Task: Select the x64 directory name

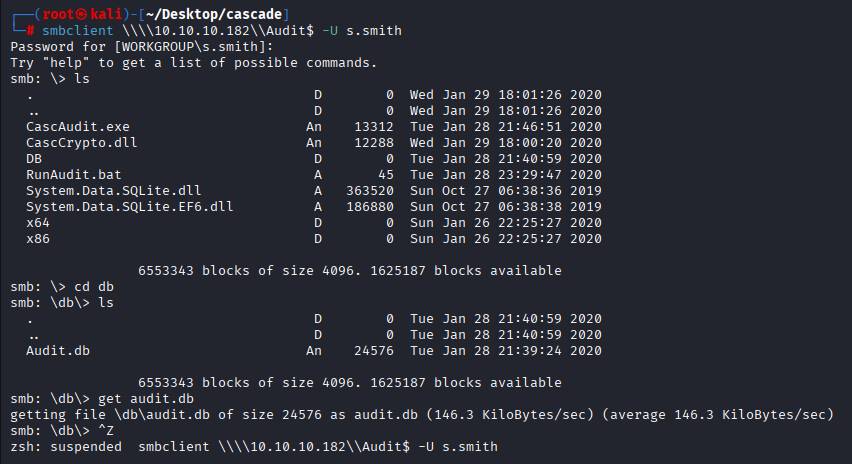Action: pos(37,223)
